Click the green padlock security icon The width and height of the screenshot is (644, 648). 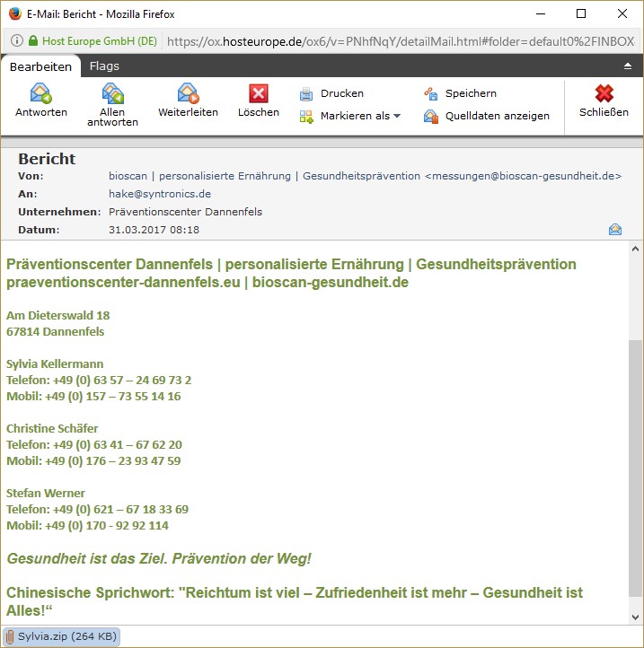point(33,40)
